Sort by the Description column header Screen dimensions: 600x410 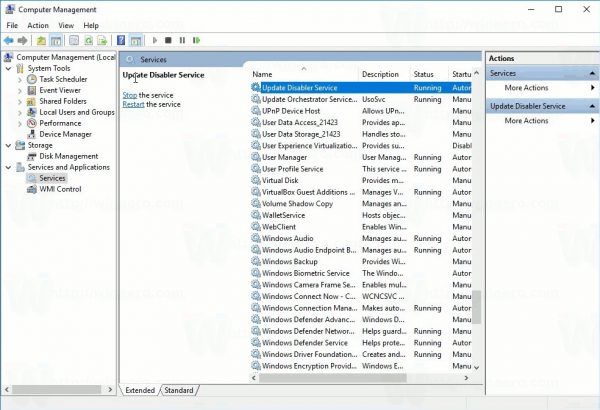pos(385,74)
